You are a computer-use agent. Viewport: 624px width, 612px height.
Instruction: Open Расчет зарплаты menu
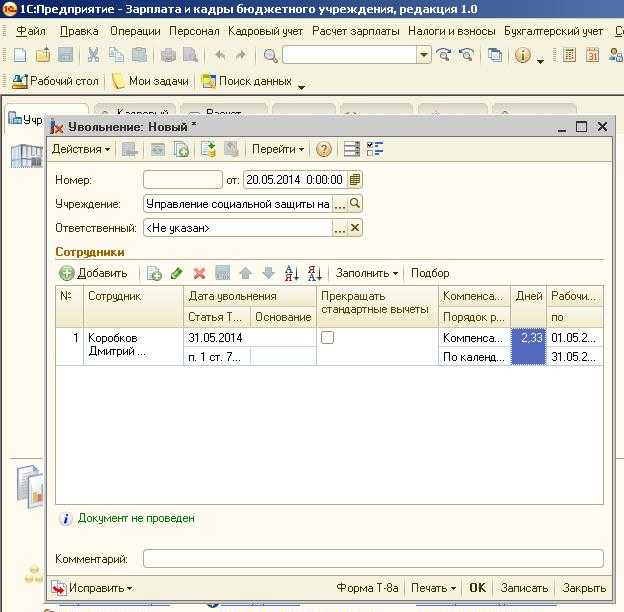[x=355, y=31]
